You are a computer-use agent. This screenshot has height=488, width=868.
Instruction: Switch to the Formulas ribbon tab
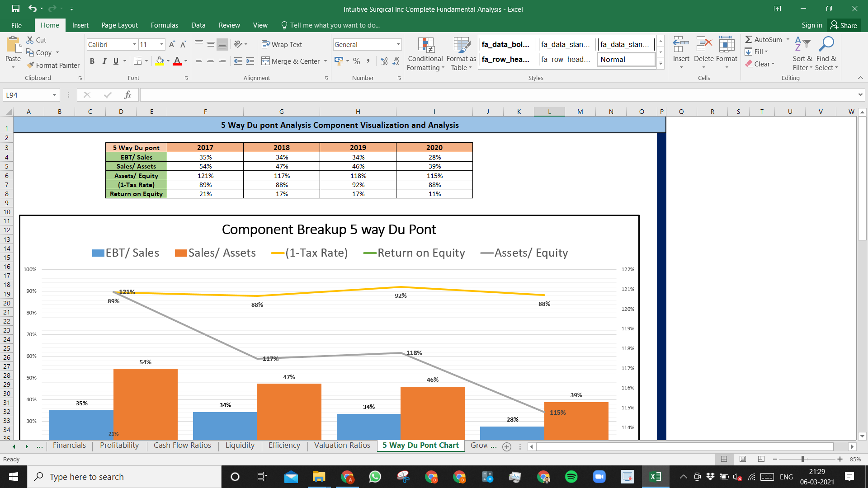tap(165, 25)
